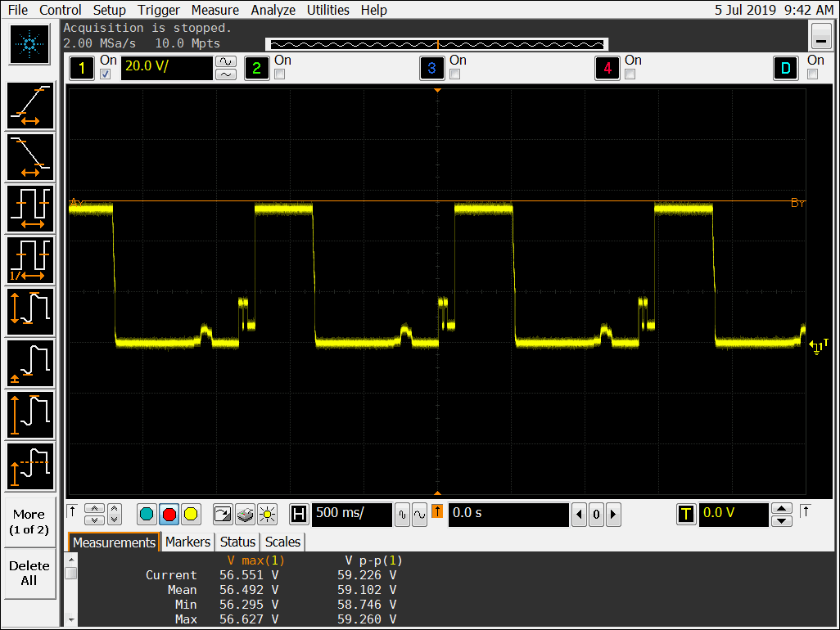Click the Clear Display eraser icon
Viewport: 840px width, 630px height.
245,515
